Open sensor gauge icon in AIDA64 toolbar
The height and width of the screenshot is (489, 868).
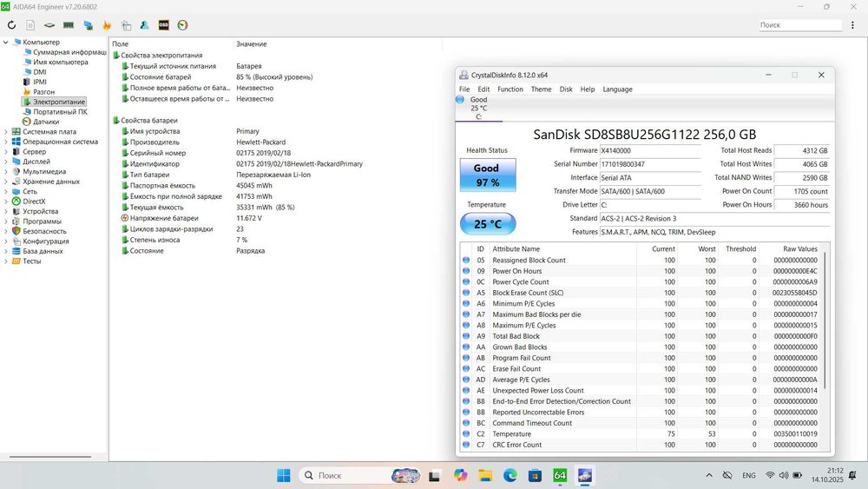click(x=182, y=25)
